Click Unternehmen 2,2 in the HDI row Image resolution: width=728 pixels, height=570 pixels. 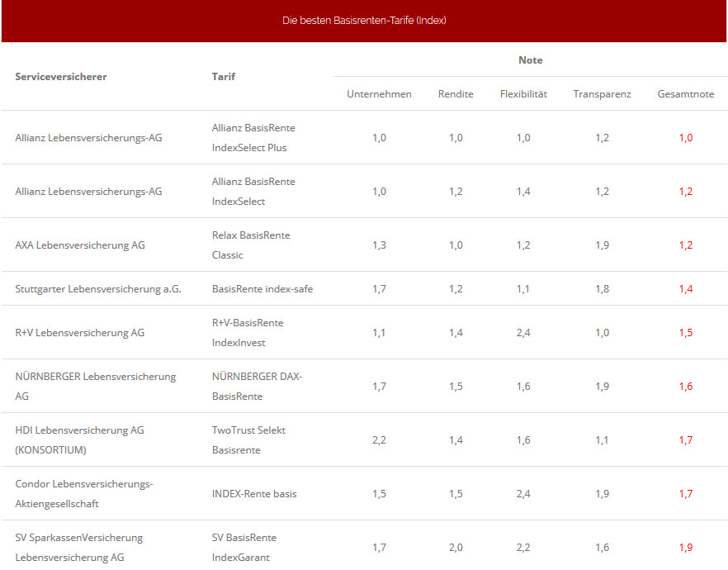pos(379,440)
